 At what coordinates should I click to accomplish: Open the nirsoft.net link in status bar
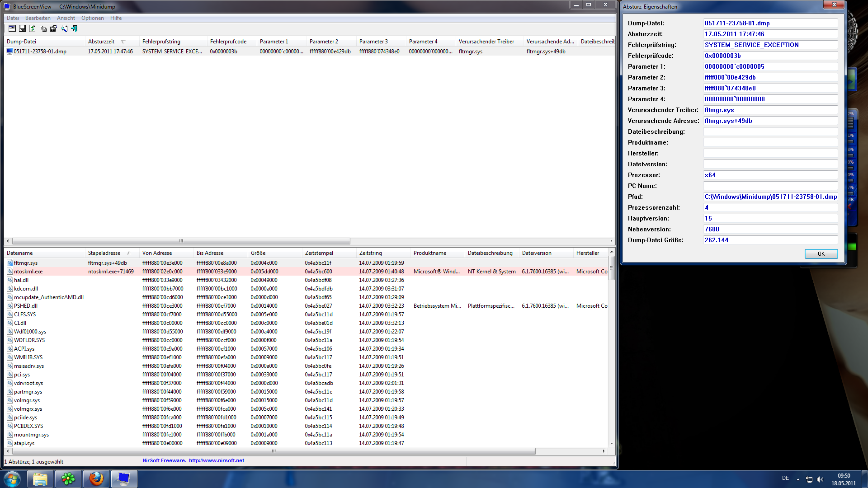[x=216, y=460]
